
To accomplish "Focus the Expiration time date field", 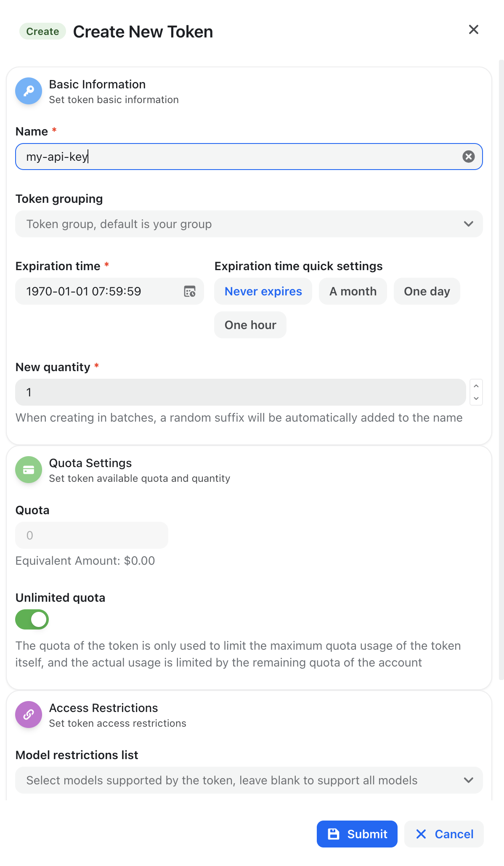I will (x=101, y=291).
